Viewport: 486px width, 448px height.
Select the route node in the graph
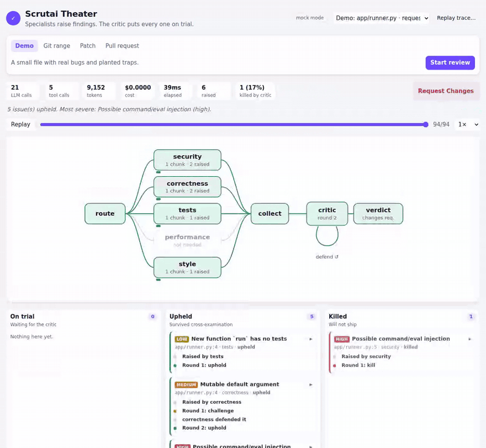point(105,214)
